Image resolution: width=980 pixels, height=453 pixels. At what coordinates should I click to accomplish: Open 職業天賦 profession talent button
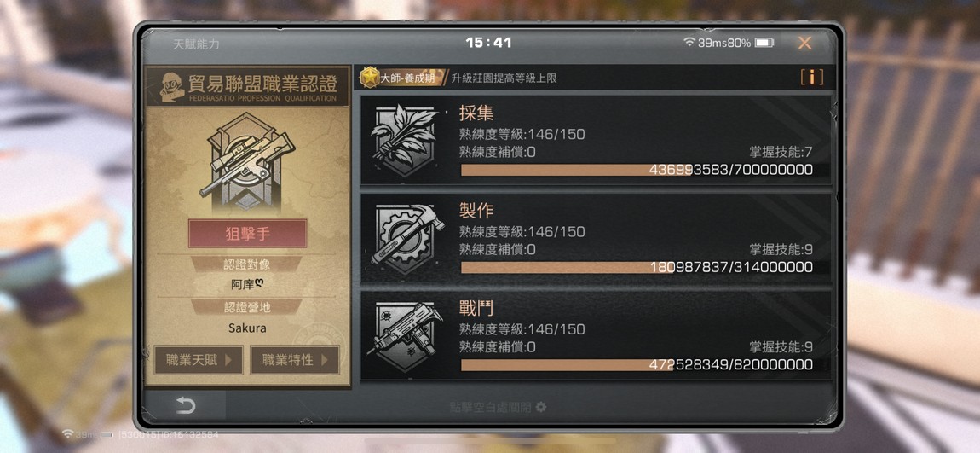click(x=198, y=360)
